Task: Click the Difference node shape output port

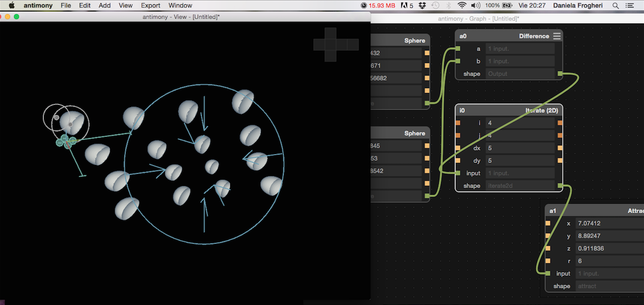Action: click(560, 74)
